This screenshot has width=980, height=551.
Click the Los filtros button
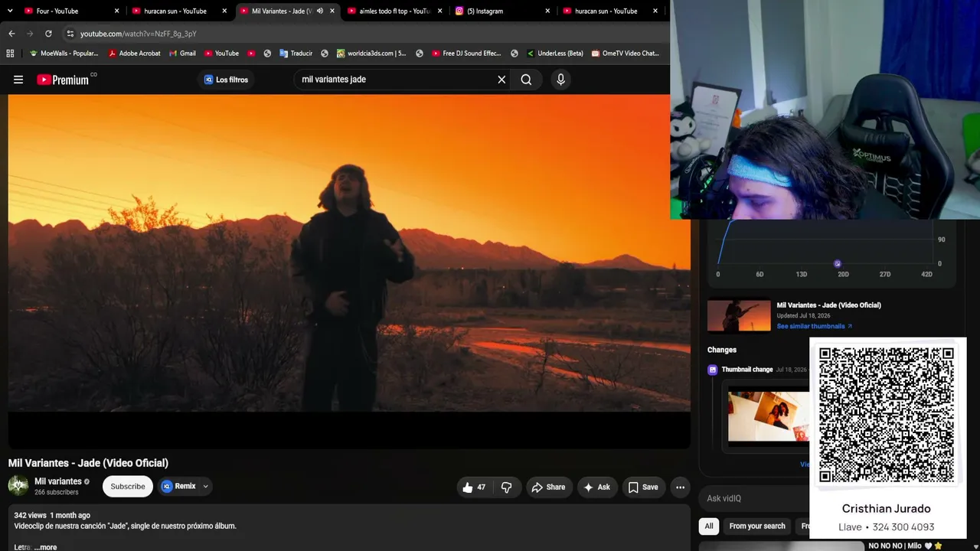pyautogui.click(x=226, y=80)
